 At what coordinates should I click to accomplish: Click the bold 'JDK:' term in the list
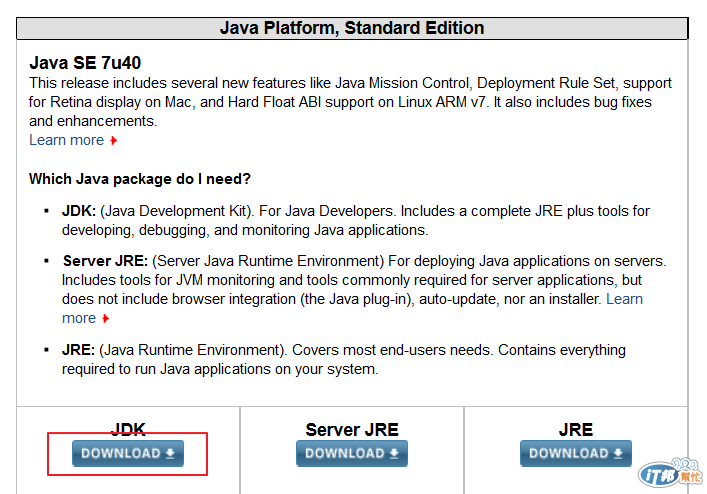79,211
